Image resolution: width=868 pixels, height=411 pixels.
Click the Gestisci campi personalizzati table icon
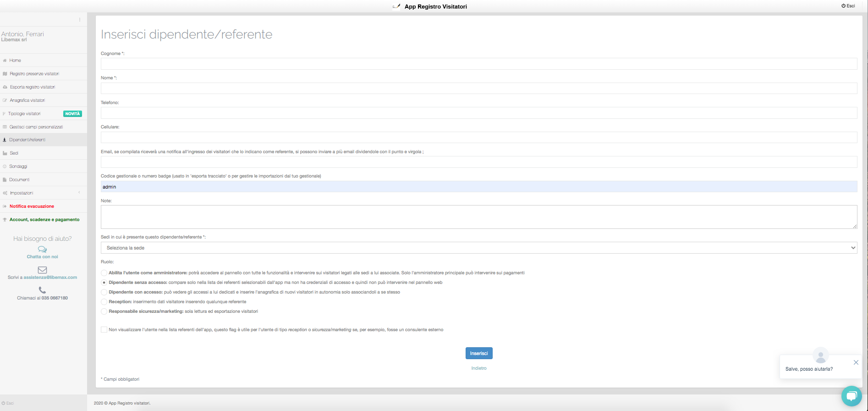[x=5, y=127]
